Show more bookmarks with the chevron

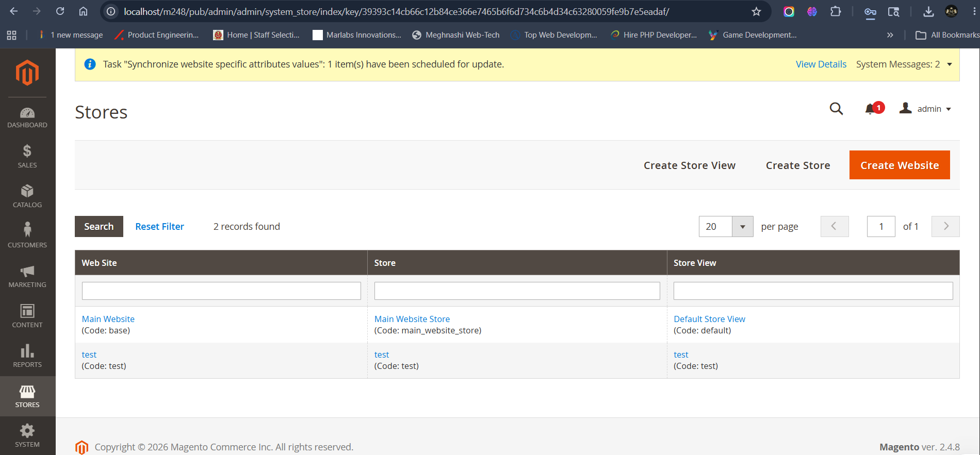(890, 35)
